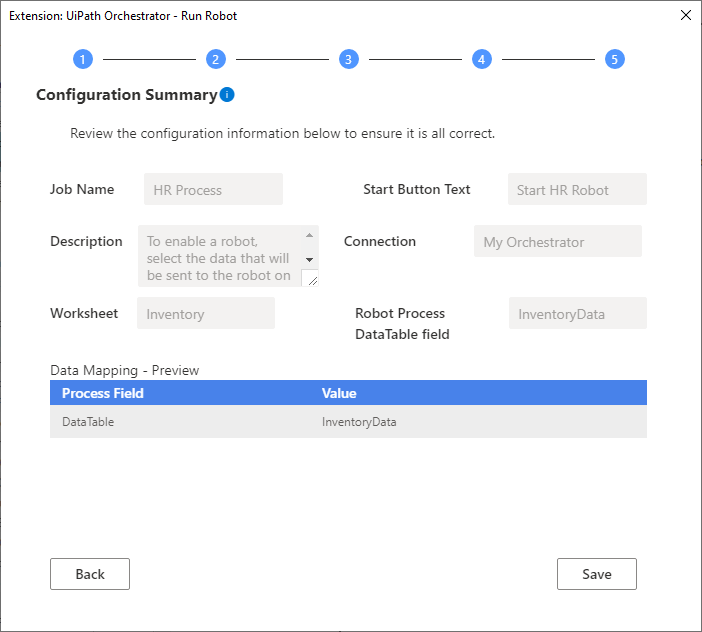Go to wizard step 4 circle
The height and width of the screenshot is (632, 702).
482,59
